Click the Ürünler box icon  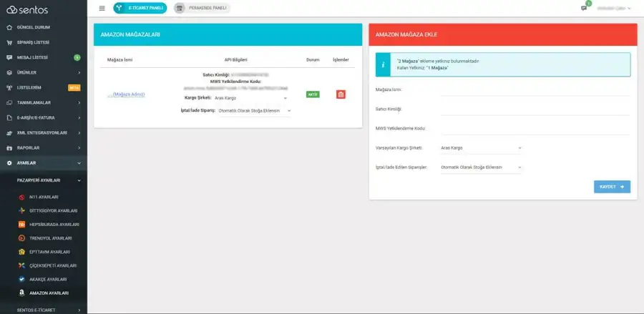9,73
